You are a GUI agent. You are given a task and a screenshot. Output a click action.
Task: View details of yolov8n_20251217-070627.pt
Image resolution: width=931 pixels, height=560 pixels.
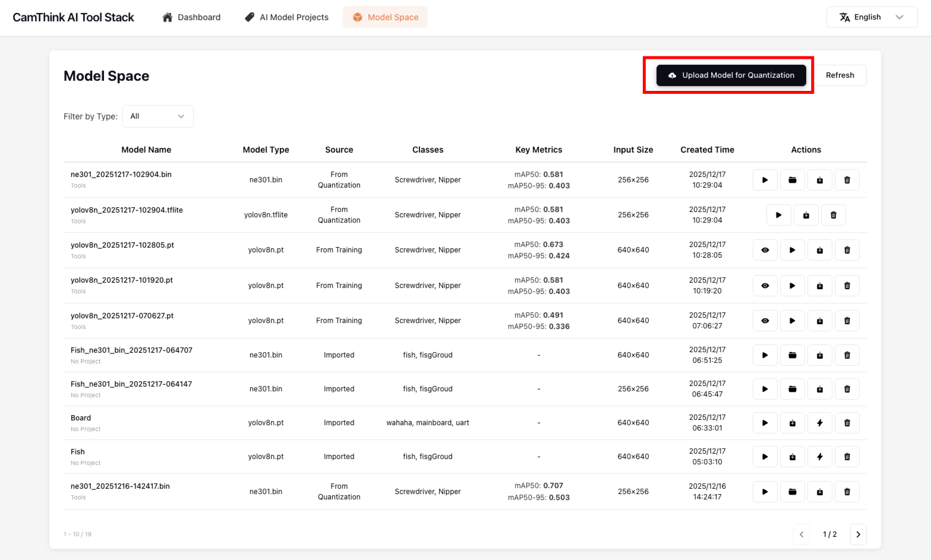[x=765, y=320]
